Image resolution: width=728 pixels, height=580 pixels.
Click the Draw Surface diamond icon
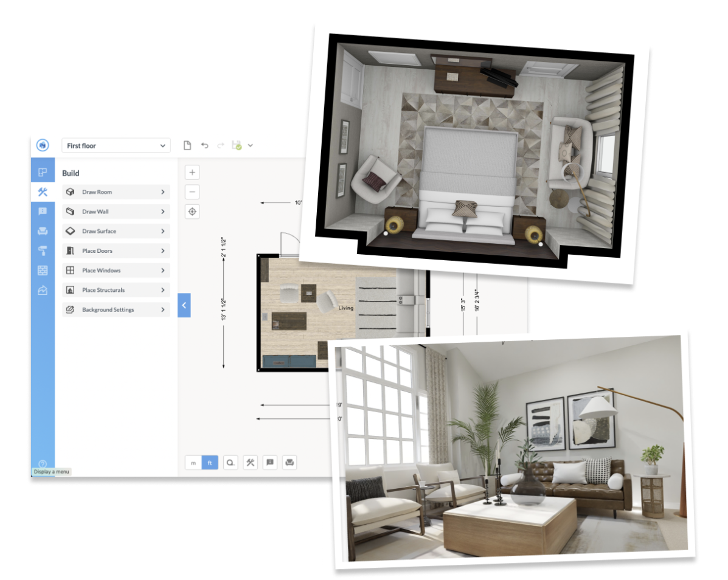71,231
